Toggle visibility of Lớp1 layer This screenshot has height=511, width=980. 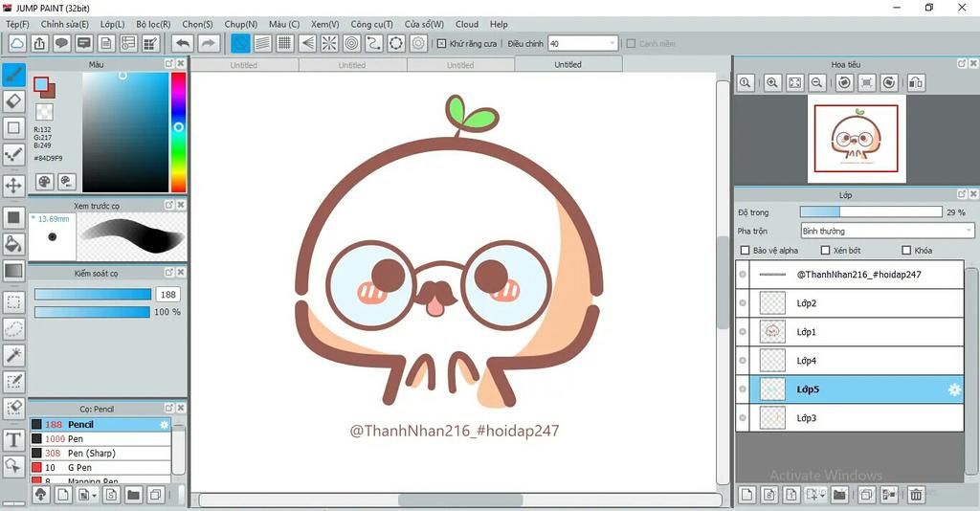coord(743,332)
